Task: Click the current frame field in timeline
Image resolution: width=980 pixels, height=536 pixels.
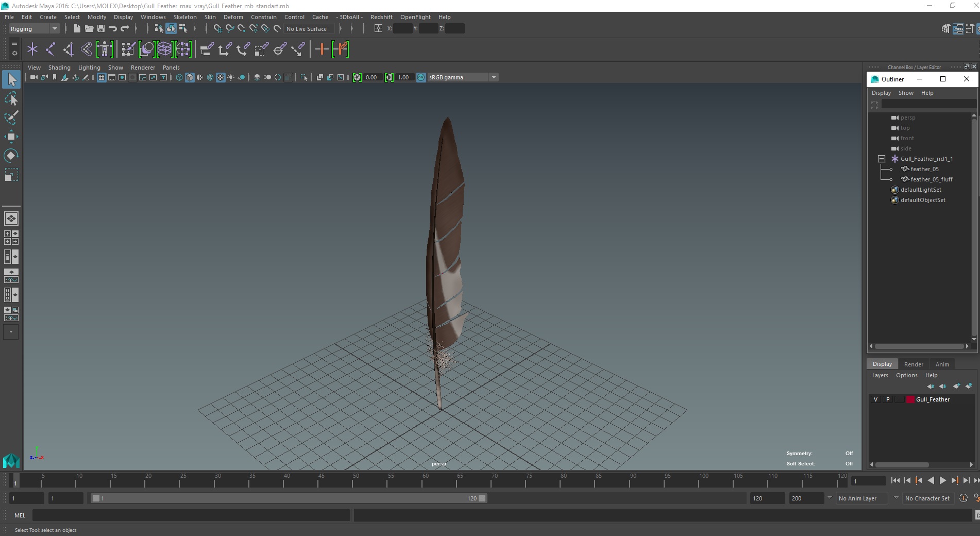Action: 869,481
